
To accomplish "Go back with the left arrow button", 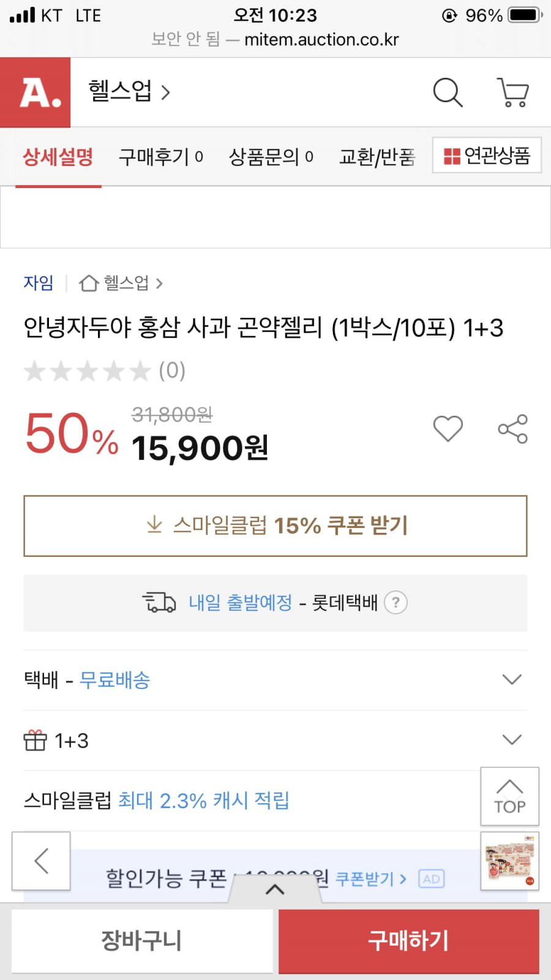I will [41, 861].
